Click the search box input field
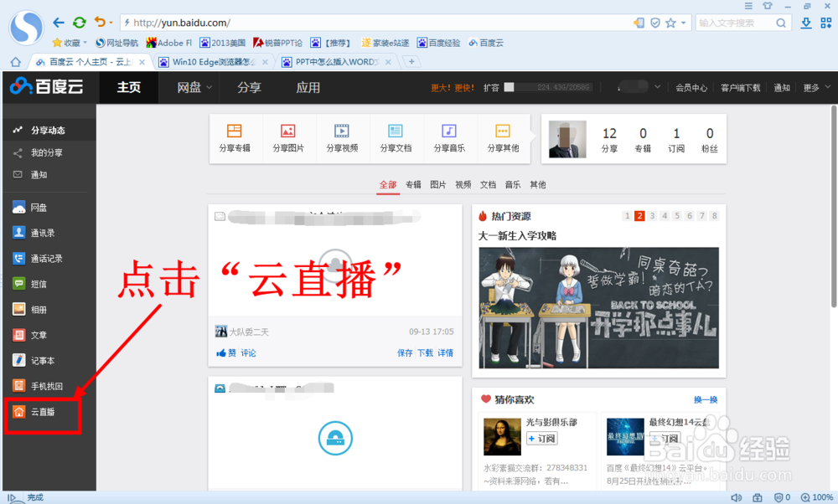This screenshot has height=504, width=838. point(735,23)
